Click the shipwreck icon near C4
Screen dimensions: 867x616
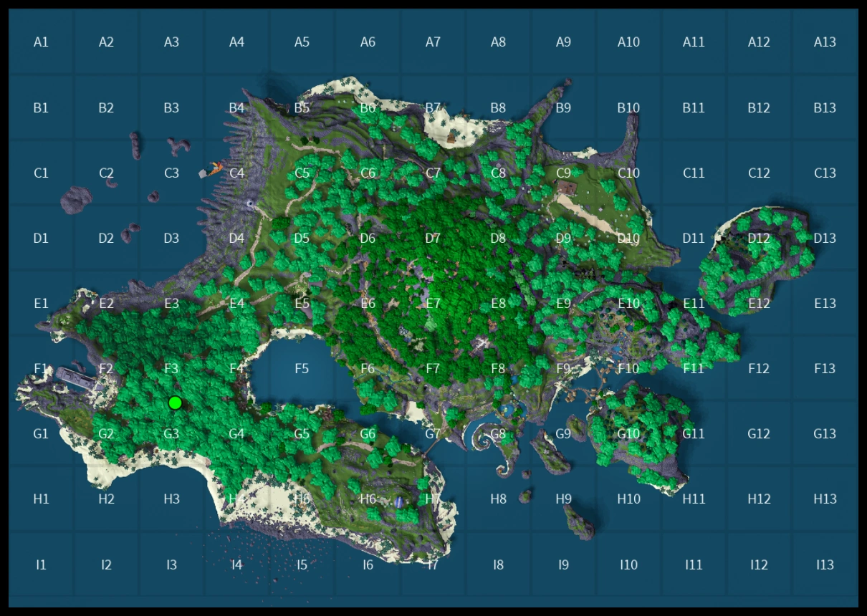coord(211,170)
